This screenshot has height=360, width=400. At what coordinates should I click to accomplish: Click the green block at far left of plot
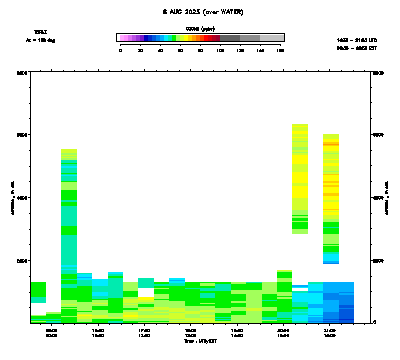38,289
